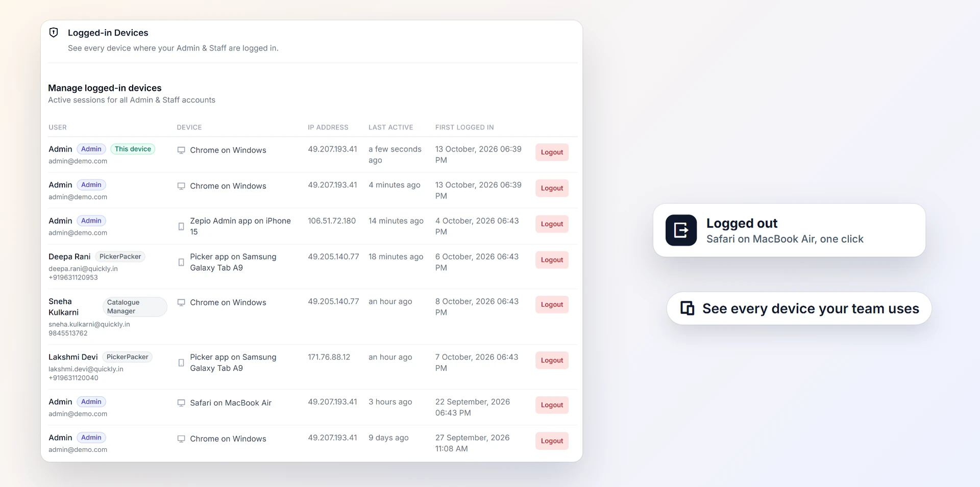Click 22 September, 2026 06:43 PM date
This screenshot has width=980, height=487.
[473, 407]
